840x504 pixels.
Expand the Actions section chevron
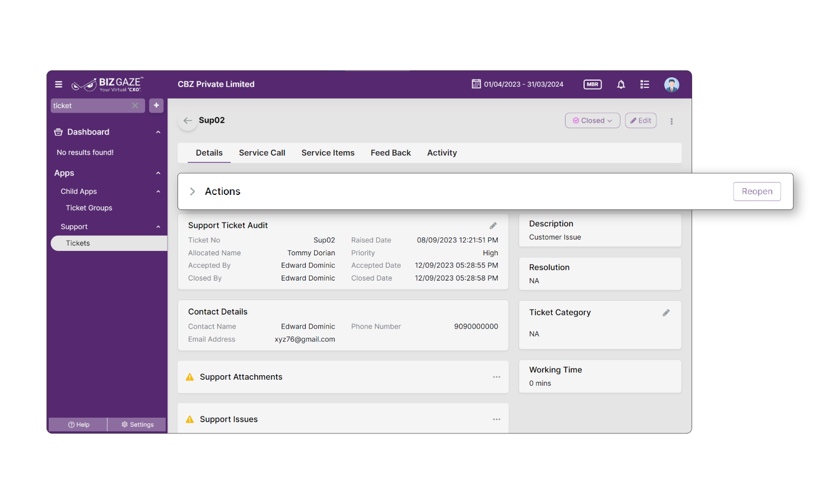(x=193, y=192)
